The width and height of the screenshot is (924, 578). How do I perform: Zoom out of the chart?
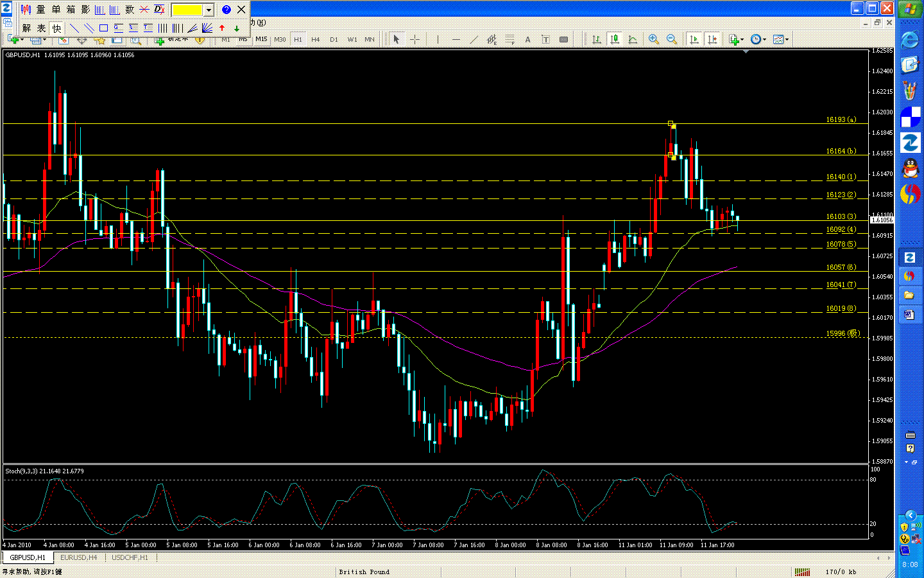click(x=671, y=39)
